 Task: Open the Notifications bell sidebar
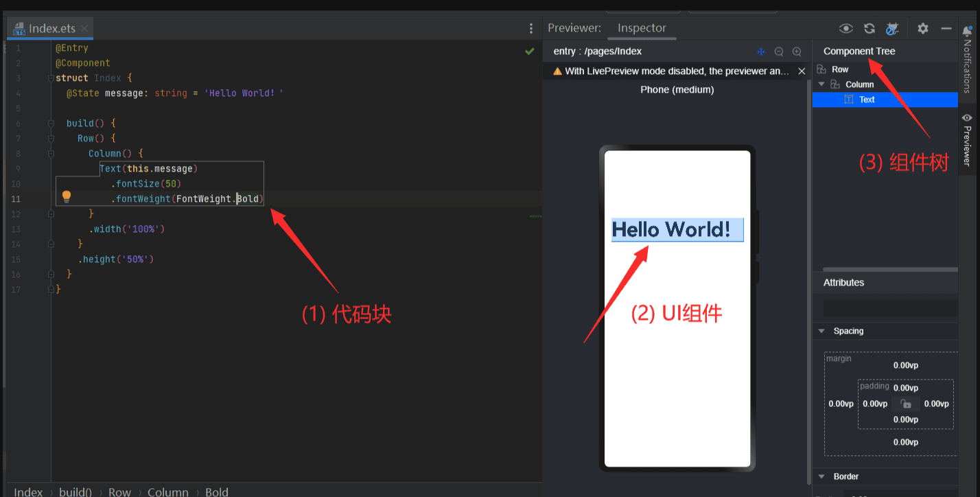[x=967, y=31]
